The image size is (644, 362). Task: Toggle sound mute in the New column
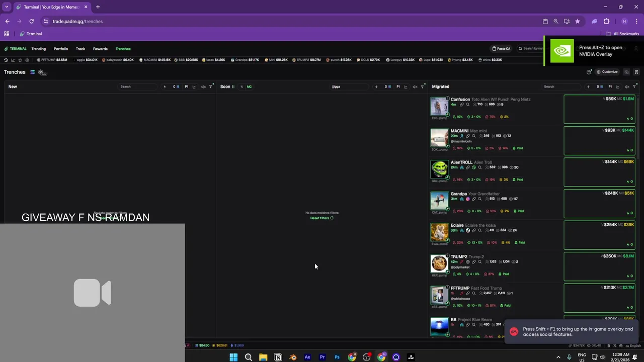pos(203,86)
